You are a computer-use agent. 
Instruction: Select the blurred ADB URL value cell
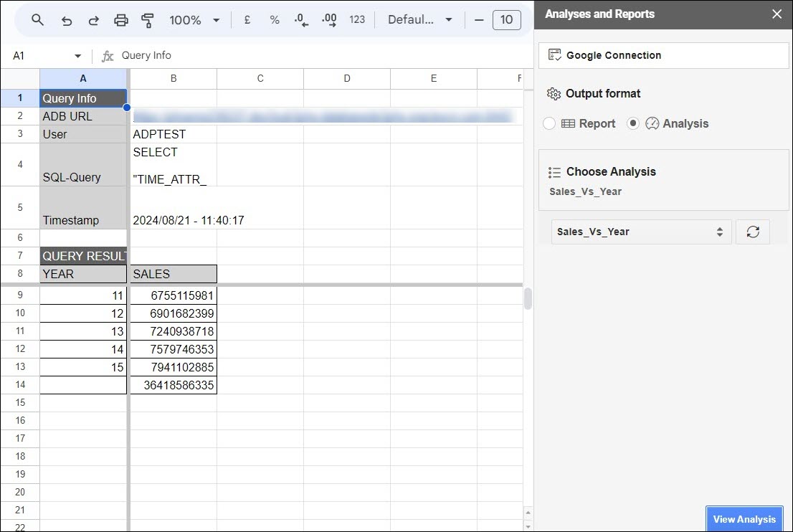click(174, 116)
